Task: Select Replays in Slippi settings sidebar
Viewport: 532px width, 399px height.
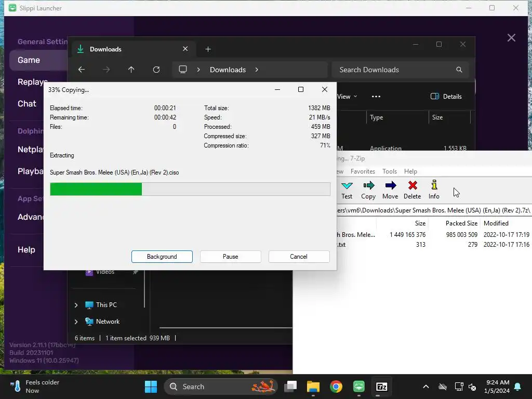Action: (x=32, y=82)
